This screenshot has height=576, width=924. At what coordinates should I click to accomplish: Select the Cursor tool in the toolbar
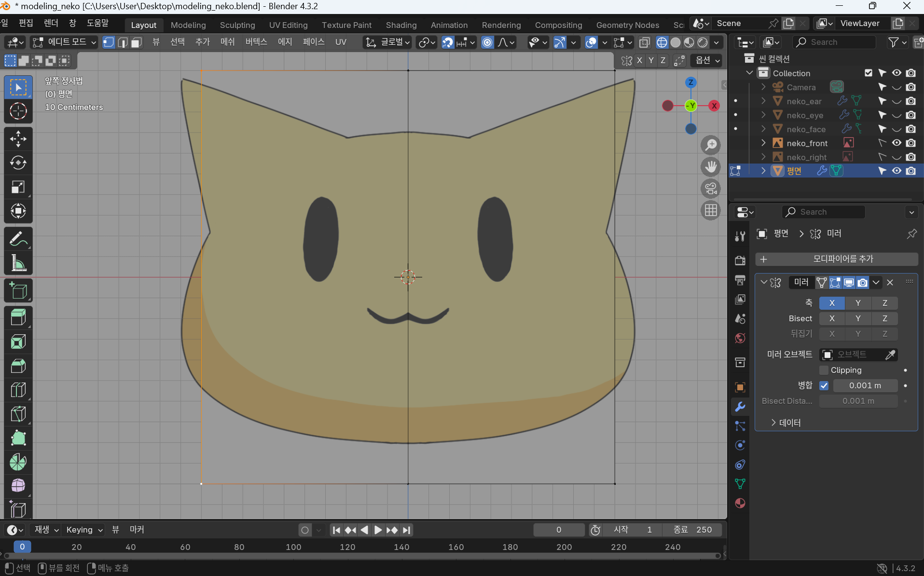[x=18, y=111]
